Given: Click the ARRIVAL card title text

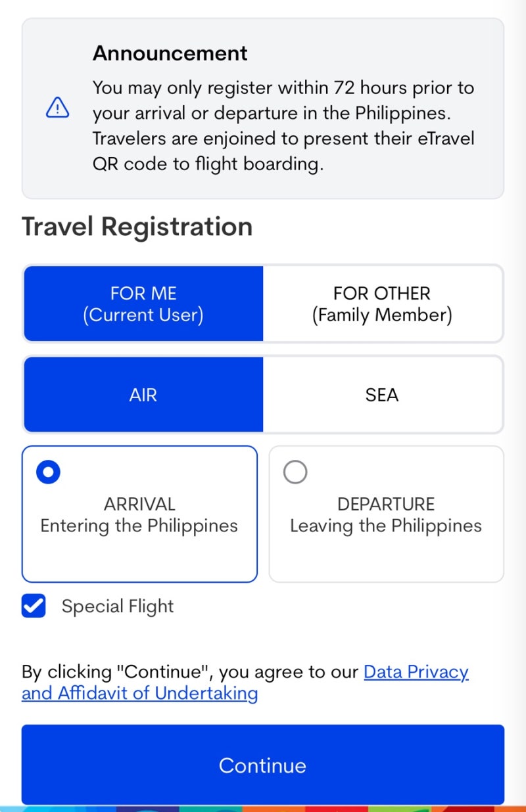Looking at the screenshot, I should (x=139, y=504).
